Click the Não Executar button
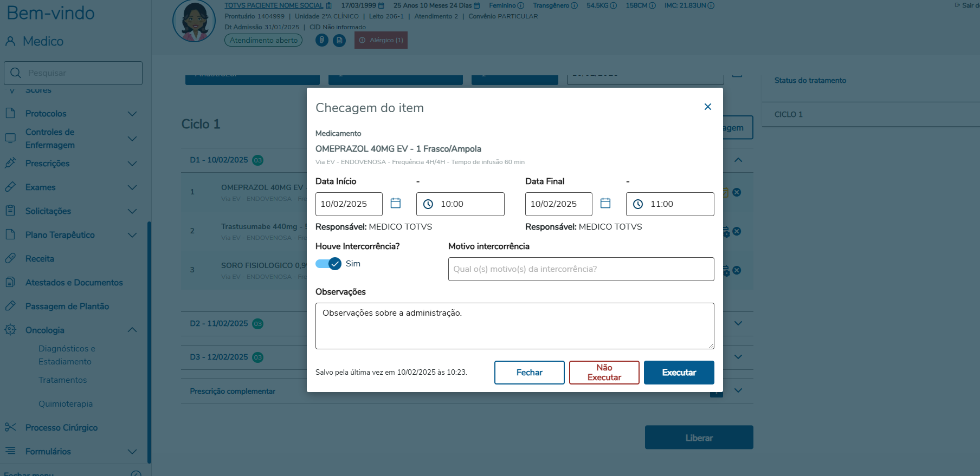980x476 pixels. (x=604, y=373)
